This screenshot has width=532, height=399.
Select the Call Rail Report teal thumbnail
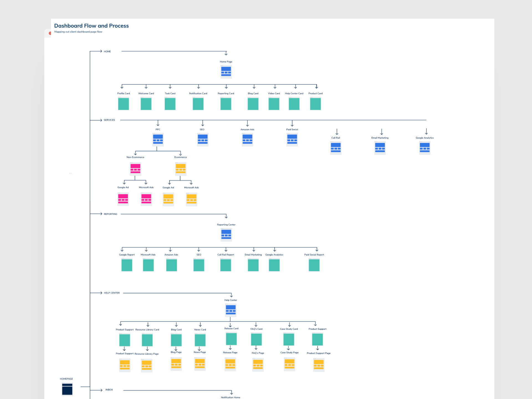pyautogui.click(x=226, y=265)
